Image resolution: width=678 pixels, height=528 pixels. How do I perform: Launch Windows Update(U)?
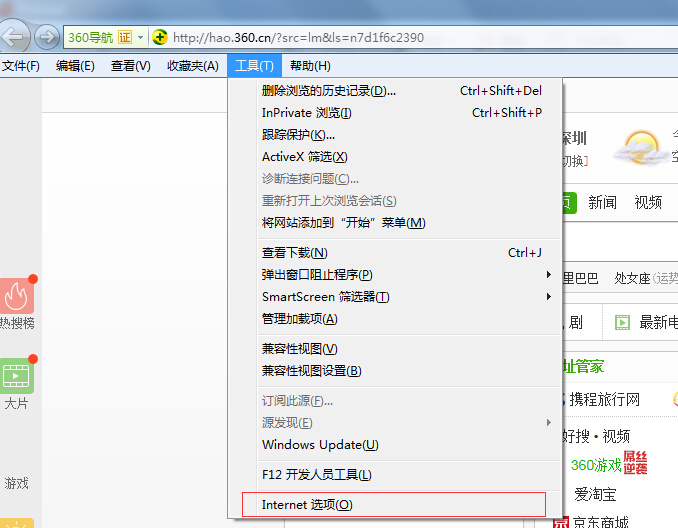[x=395, y=445]
